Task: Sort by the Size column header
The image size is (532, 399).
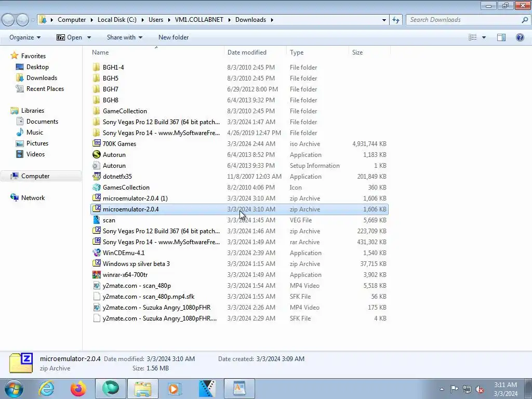Action: (369, 52)
